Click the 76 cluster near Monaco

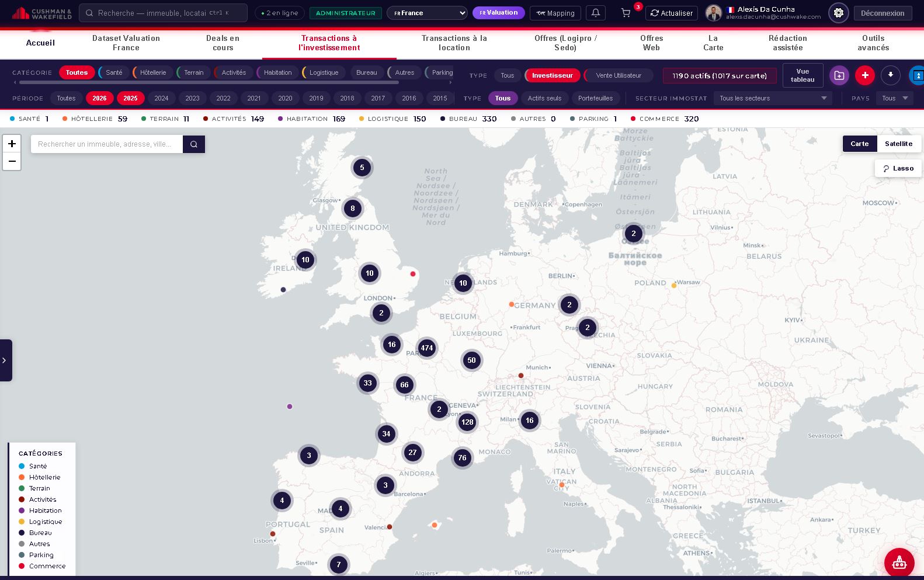coord(463,458)
